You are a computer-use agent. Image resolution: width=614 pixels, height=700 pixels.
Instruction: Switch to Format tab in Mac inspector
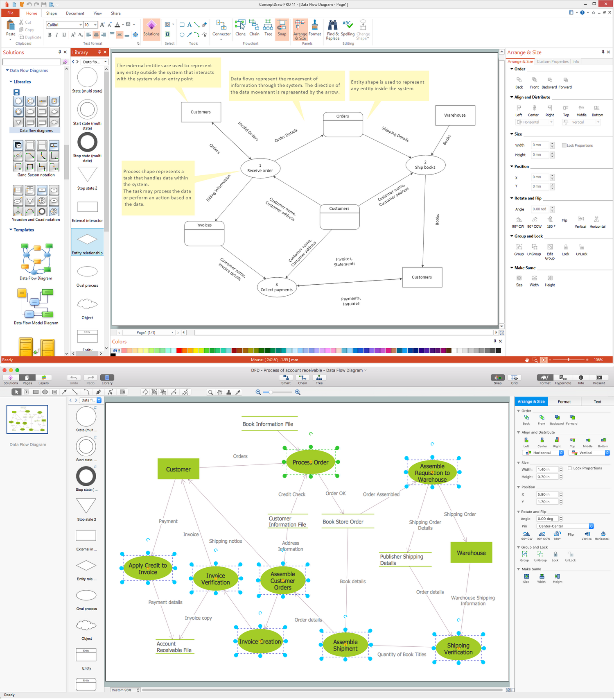coord(564,402)
